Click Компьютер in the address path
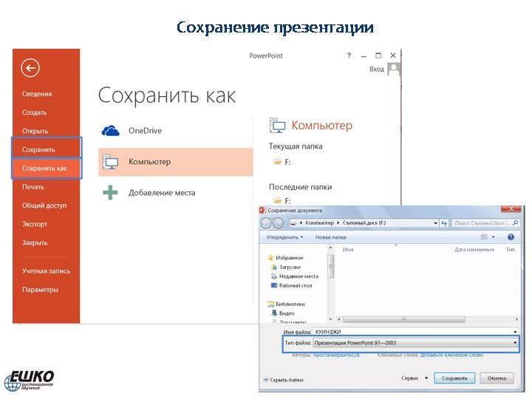Image resolution: width=532 pixels, height=399 pixels. click(x=319, y=223)
